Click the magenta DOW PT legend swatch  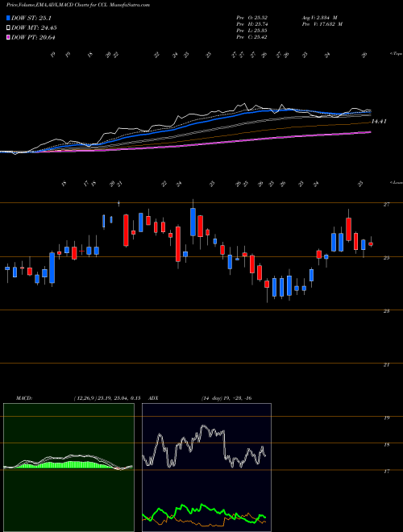pyautogui.click(x=9, y=37)
